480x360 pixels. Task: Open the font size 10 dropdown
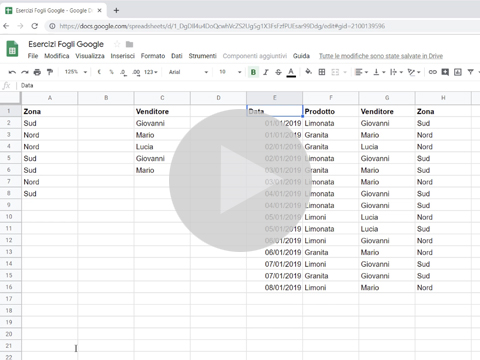coord(230,72)
